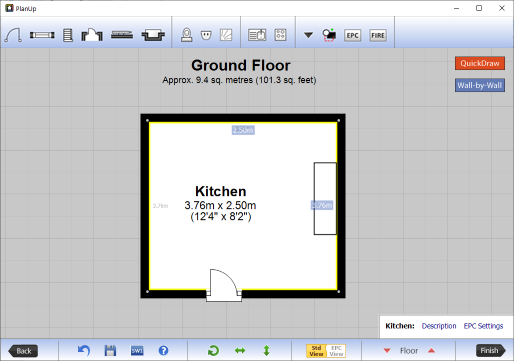Click the 3.76m x 2.50m room dimensions
The image size is (514, 361).
(x=220, y=205)
